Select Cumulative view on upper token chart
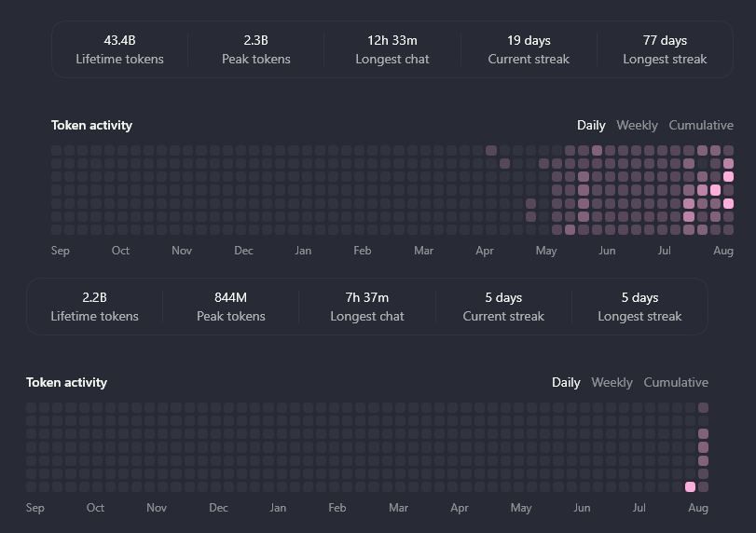 [x=701, y=125]
